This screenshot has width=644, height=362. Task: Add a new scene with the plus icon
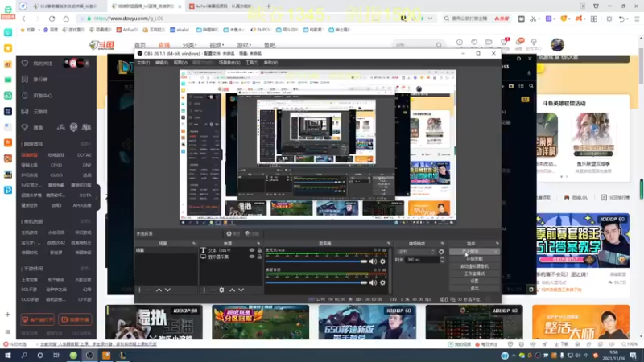(x=139, y=290)
